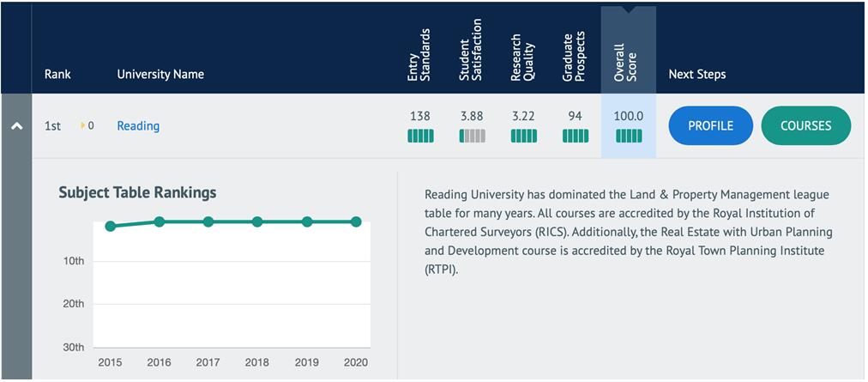The width and height of the screenshot is (868, 382).
Task: Sort by the Entry Standards column header
Action: (x=419, y=56)
